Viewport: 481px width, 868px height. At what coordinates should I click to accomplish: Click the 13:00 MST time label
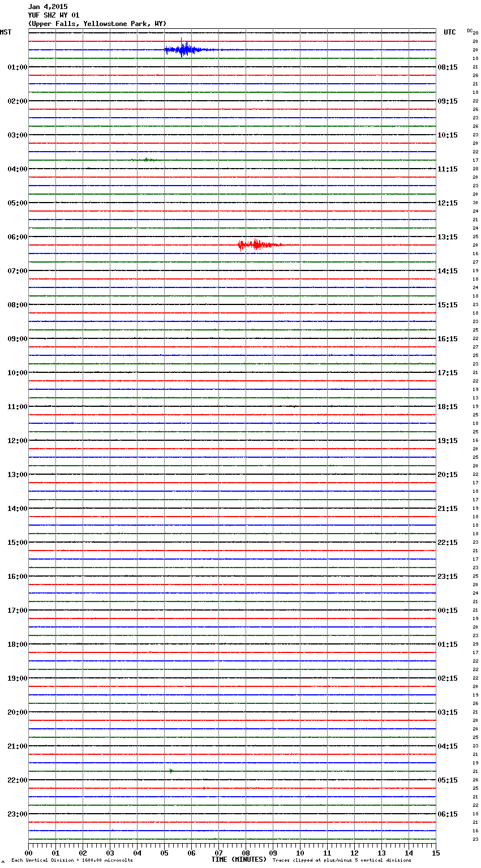coord(18,475)
